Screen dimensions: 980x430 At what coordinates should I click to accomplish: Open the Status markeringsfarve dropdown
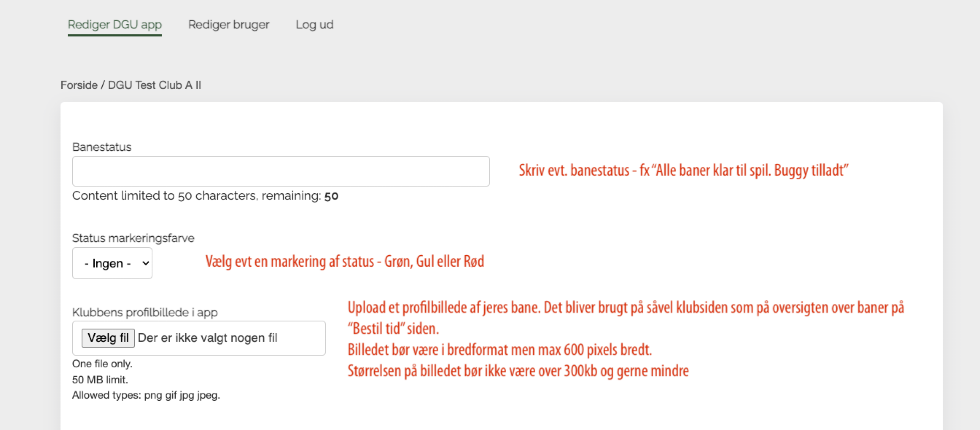click(x=112, y=263)
